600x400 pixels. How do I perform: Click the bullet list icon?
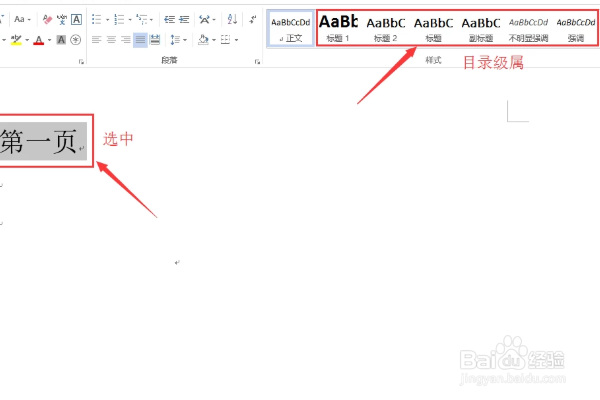96,19
